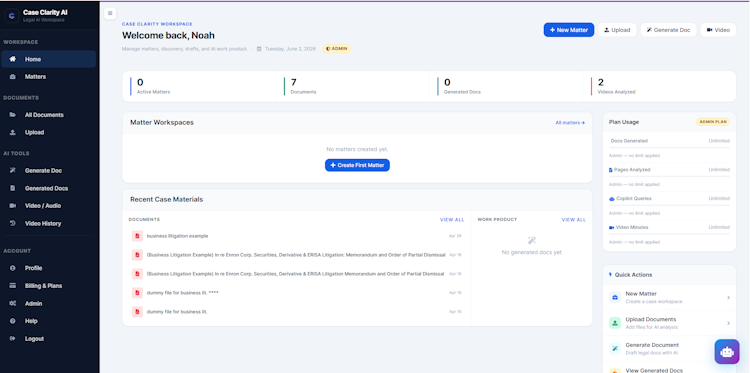Click the Help question icon in the sidebar

13,321
